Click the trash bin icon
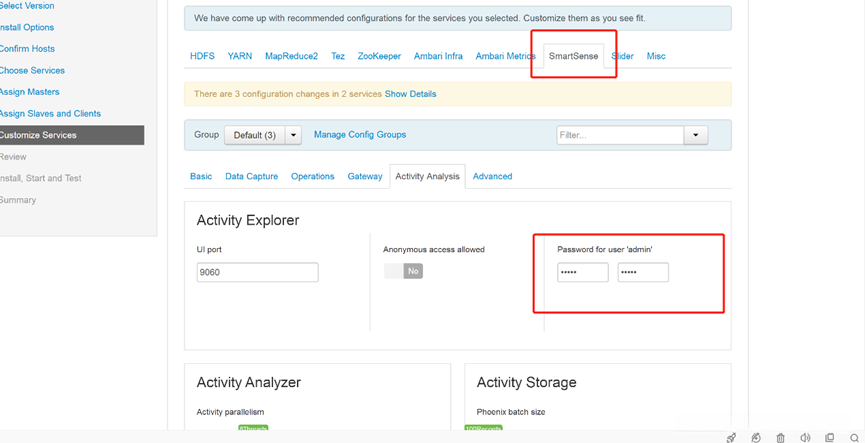Viewport: 865px width, 443px height. coord(780,437)
